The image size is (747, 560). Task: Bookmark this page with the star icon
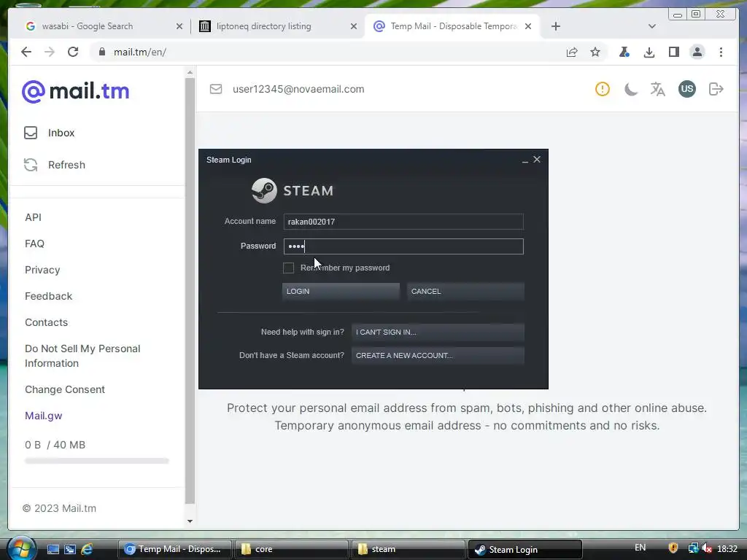pyautogui.click(x=595, y=52)
